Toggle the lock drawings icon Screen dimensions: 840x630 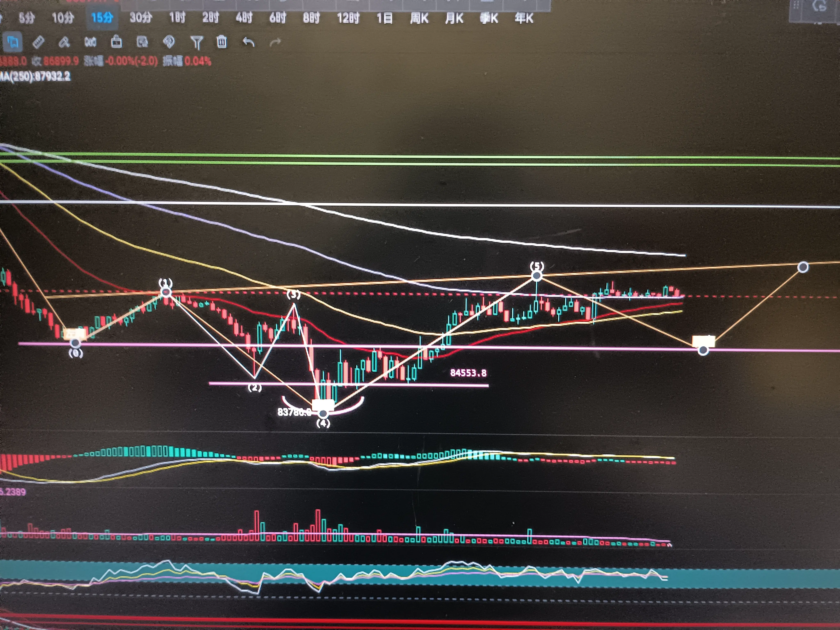(116, 41)
